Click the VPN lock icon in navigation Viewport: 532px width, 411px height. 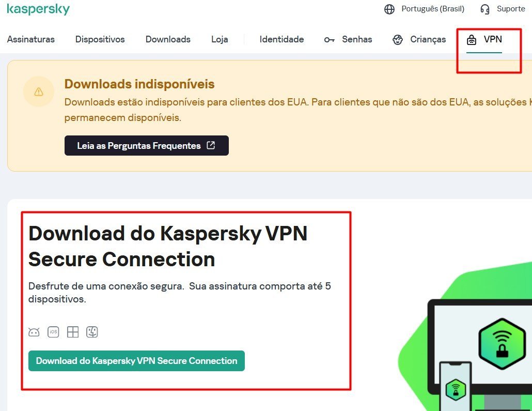pos(471,40)
